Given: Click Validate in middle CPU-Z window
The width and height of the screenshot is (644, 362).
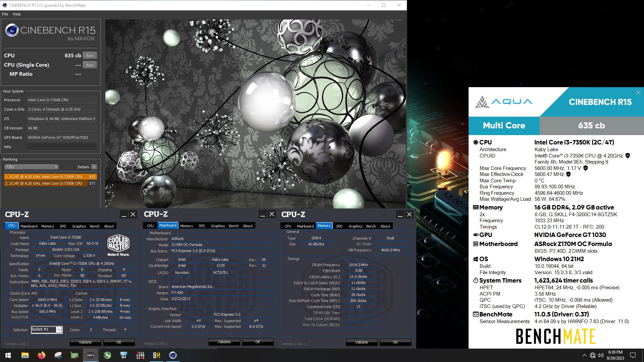Looking at the screenshot, I should 224,342.
